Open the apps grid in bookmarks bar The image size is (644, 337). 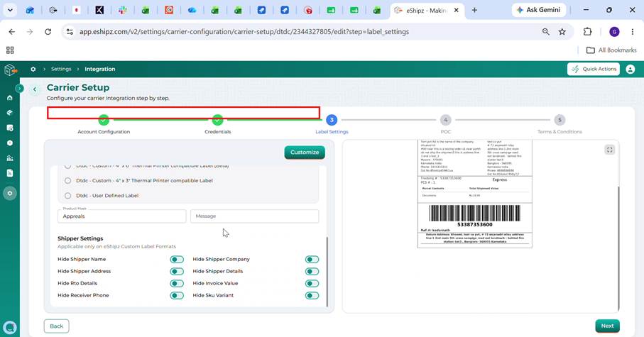tap(10, 50)
